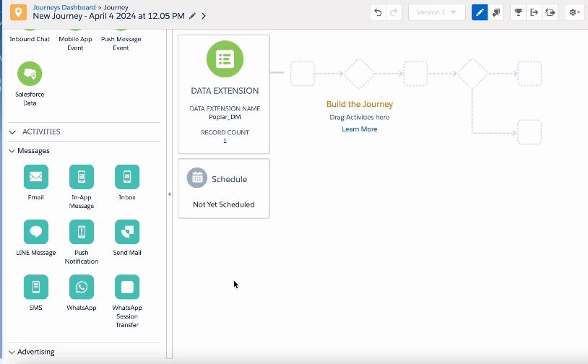Click the trophy goal icon

tap(517, 12)
